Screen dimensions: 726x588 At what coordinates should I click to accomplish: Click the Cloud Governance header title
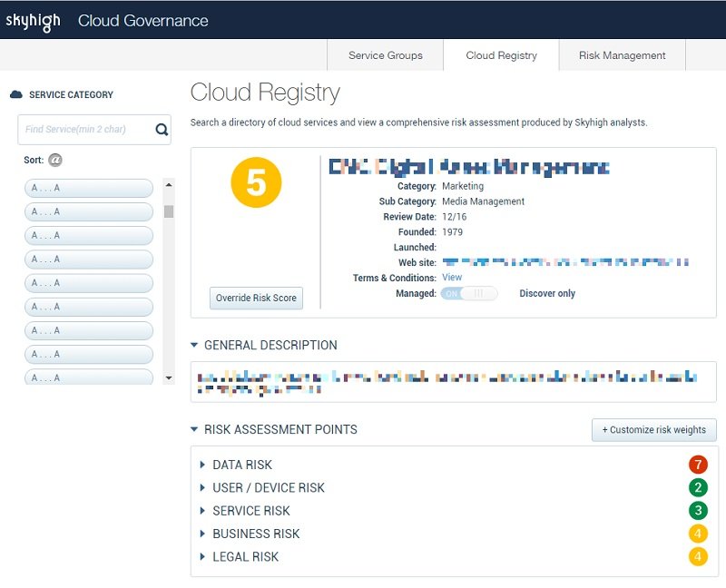click(143, 21)
